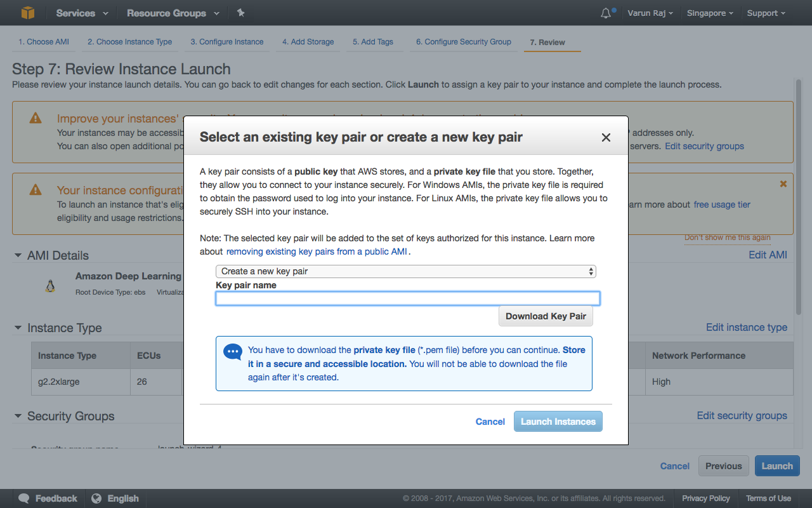This screenshot has width=812, height=508.
Task: Click the pin shortcut icon in navbar
Action: point(240,13)
